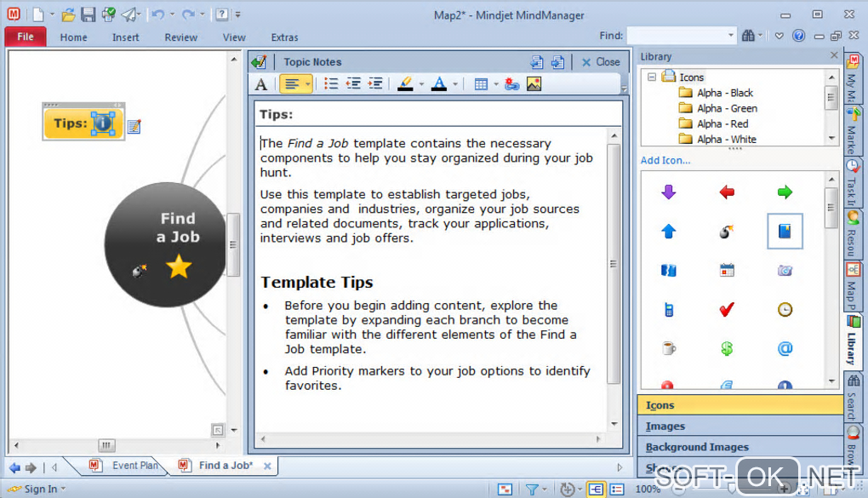Click the Add Icon... link
The image size is (868, 498).
click(x=665, y=160)
